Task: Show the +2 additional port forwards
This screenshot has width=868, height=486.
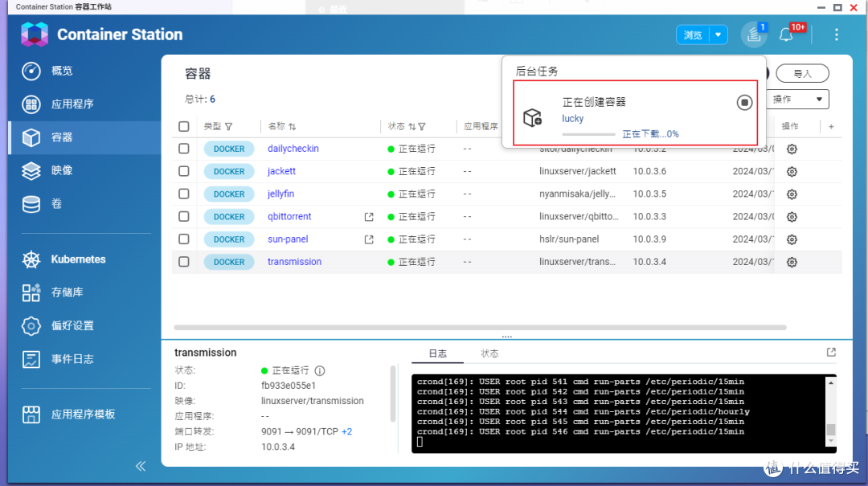Action: point(346,431)
